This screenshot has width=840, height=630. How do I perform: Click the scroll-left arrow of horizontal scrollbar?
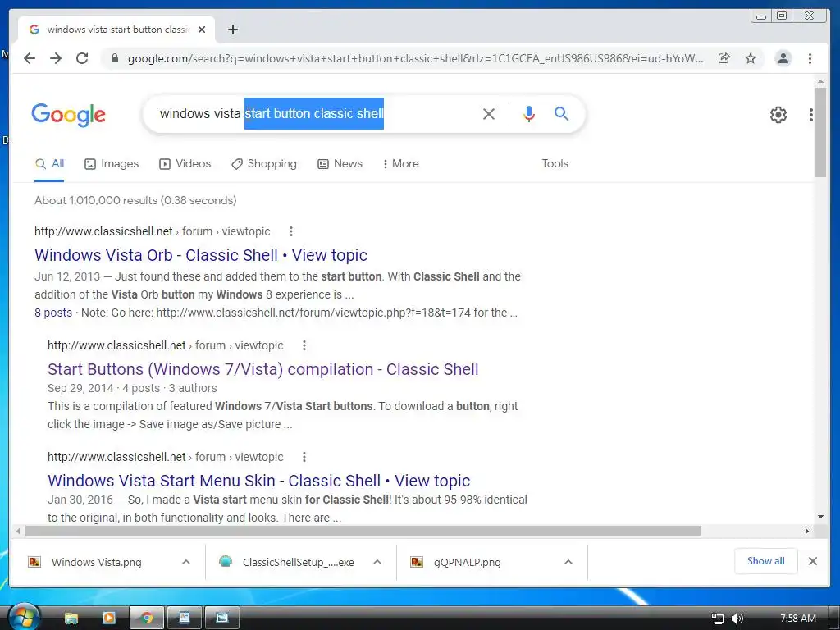click(x=18, y=531)
